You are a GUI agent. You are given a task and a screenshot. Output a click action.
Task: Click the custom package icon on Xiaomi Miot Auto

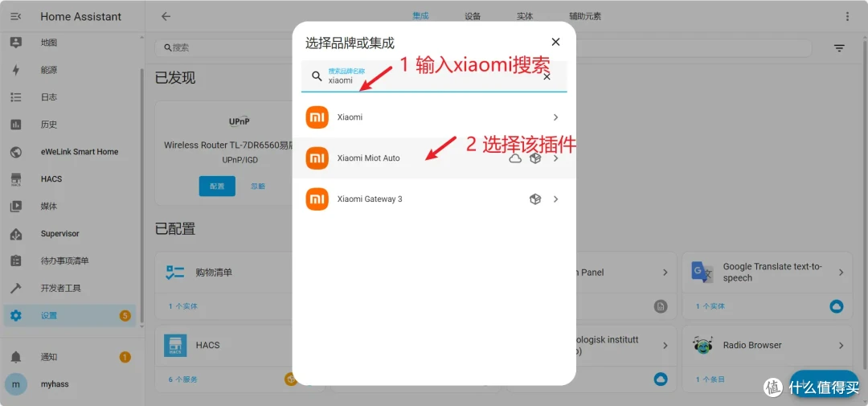[534, 158]
